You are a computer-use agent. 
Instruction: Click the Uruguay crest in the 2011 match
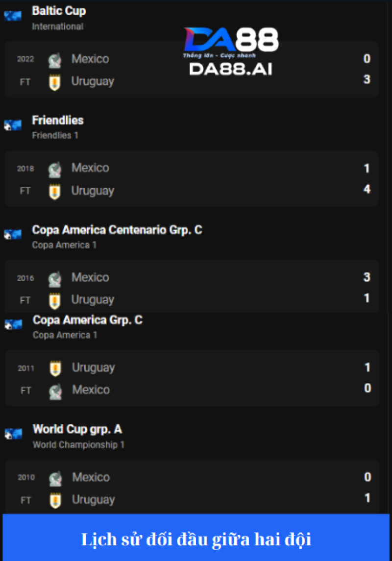click(55, 368)
